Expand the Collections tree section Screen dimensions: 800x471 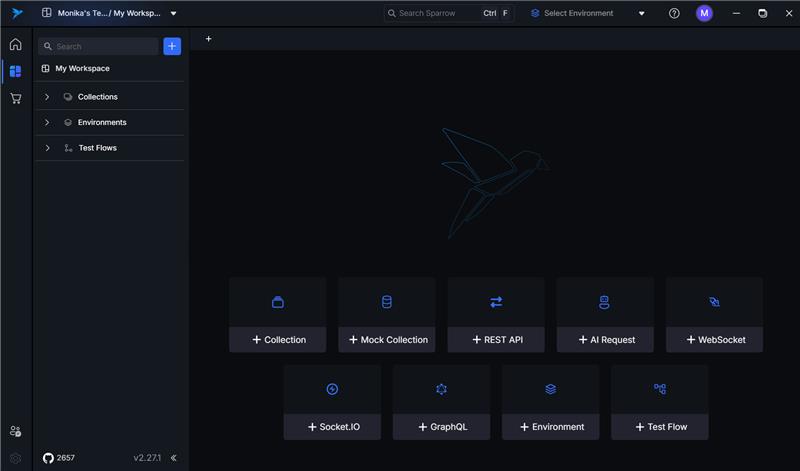47,96
